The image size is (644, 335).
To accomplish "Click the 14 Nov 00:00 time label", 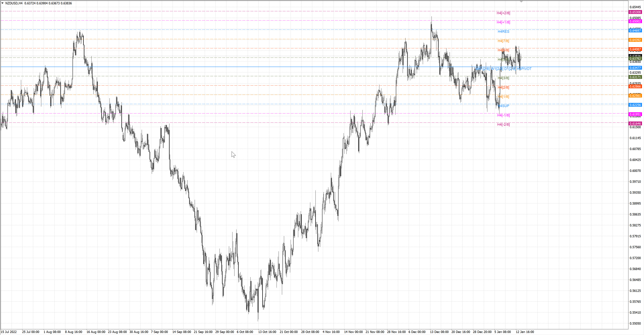I will point(353,332).
